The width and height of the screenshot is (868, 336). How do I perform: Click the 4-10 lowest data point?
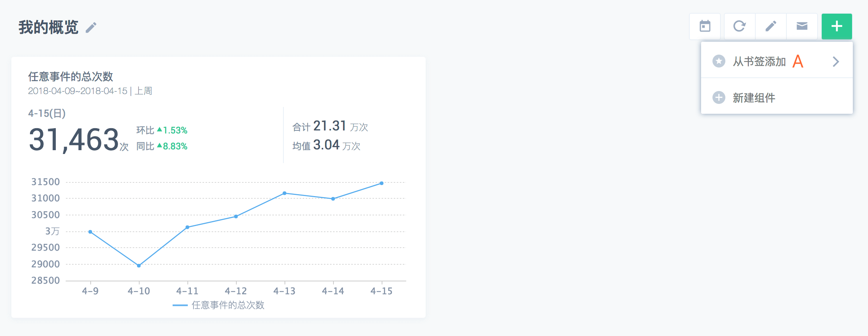(139, 265)
